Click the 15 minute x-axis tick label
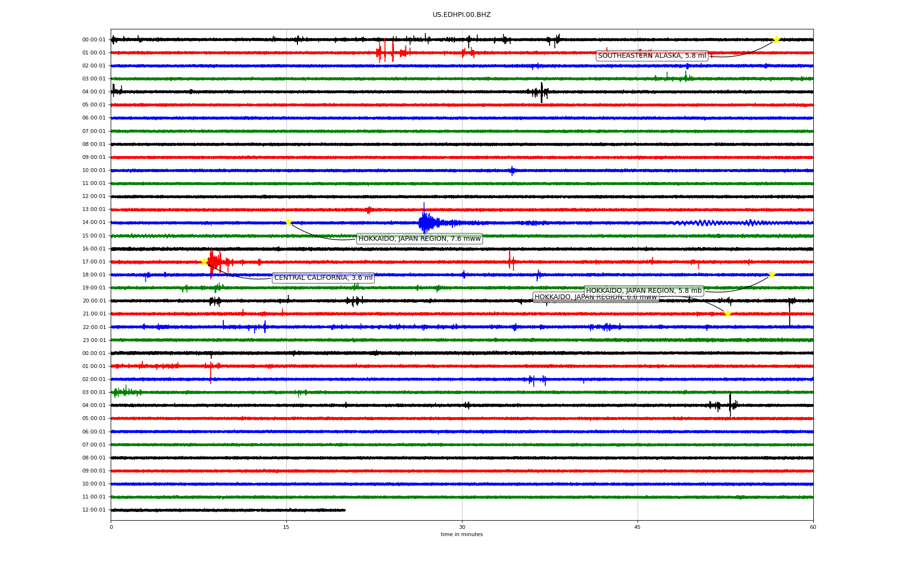924x578 pixels. pos(286,527)
